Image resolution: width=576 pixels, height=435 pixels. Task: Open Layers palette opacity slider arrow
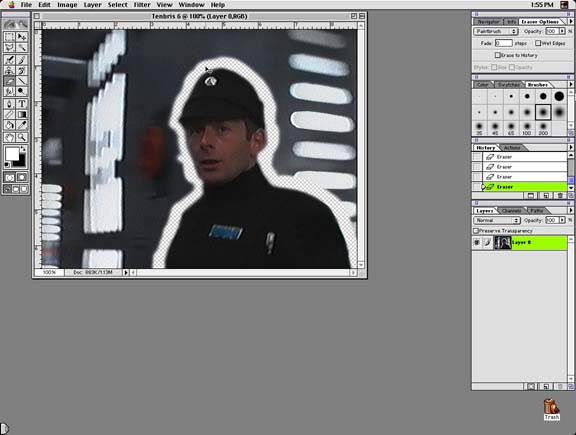562,220
